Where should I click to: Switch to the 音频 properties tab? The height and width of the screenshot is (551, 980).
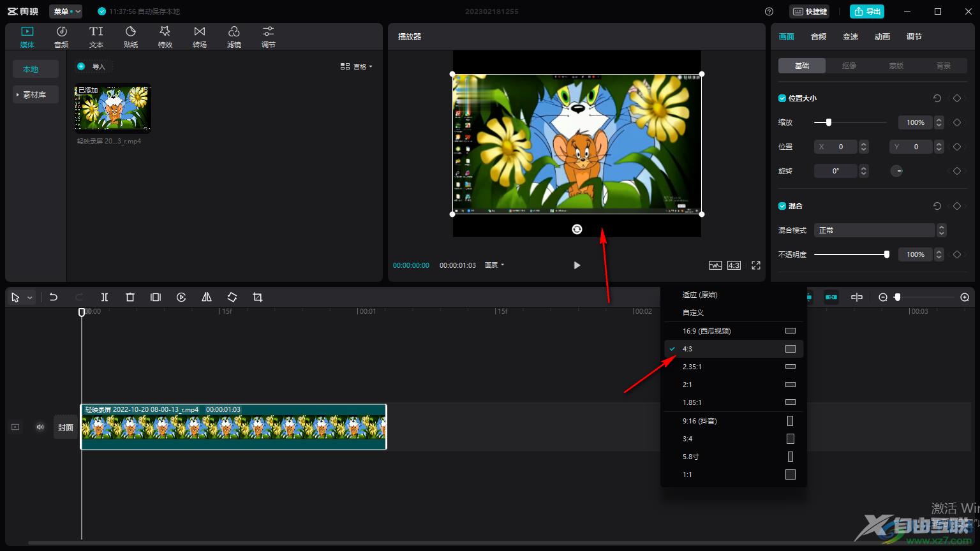pos(819,37)
